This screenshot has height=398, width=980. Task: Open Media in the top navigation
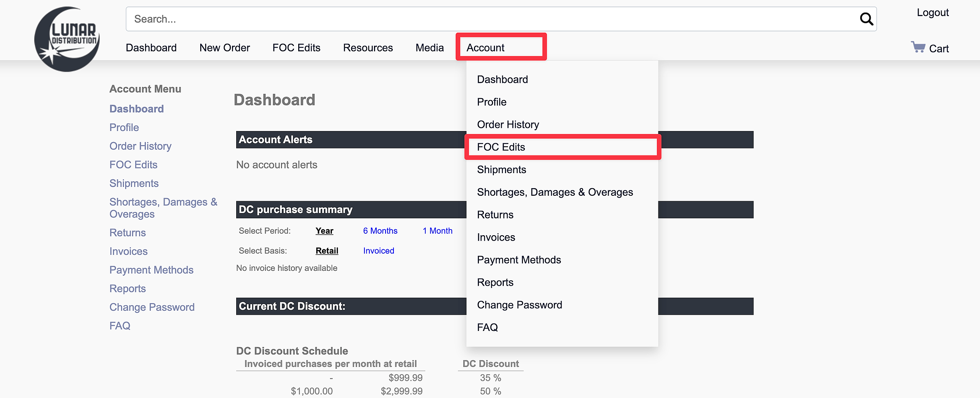click(430, 47)
